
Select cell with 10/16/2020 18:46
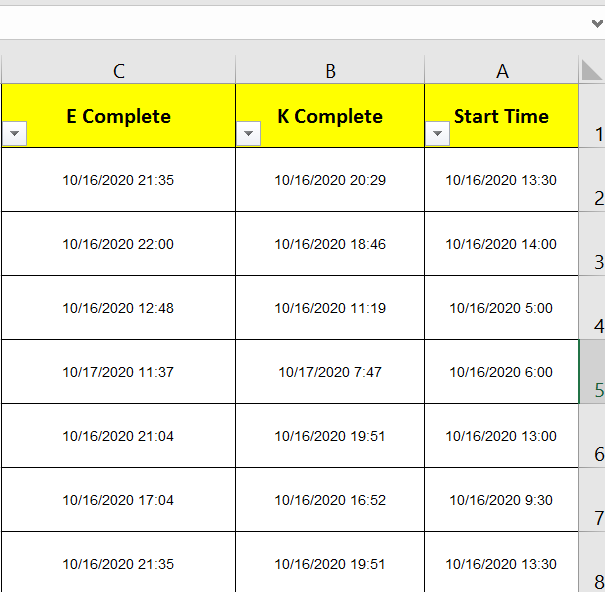click(x=330, y=244)
